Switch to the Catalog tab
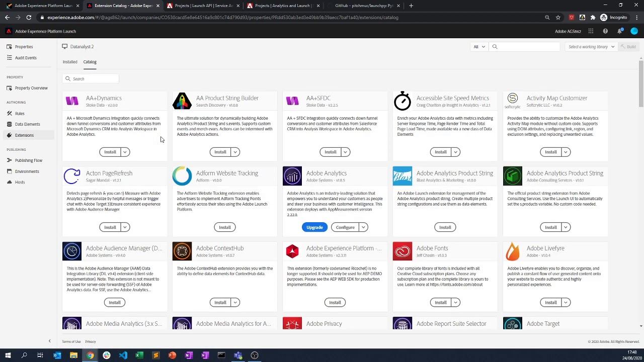This screenshot has height=362, width=644. 90,62
